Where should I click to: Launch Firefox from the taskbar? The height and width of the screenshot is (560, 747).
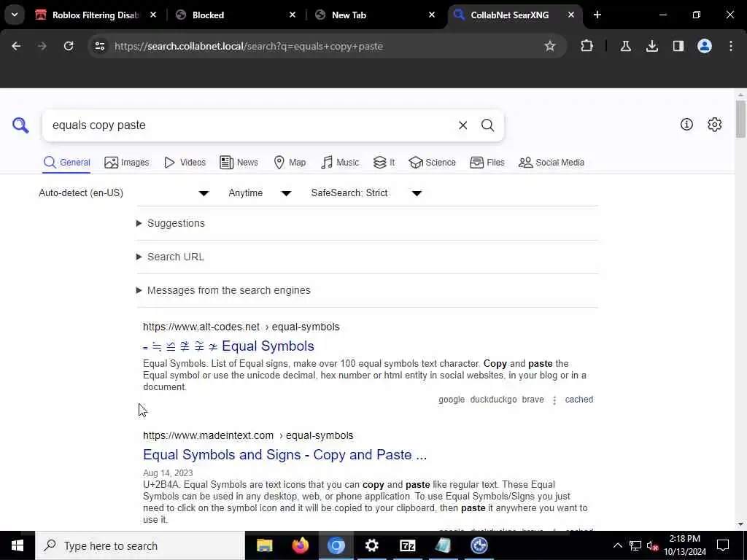300,545
